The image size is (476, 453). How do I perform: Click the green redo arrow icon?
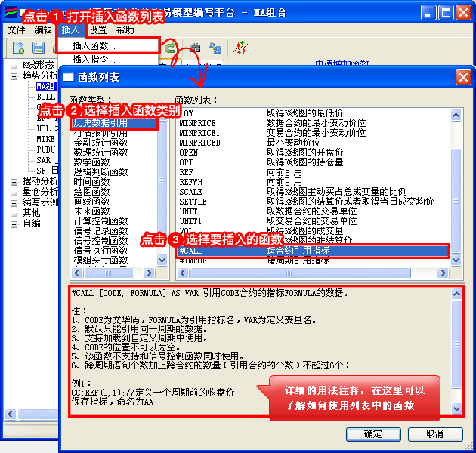point(171,48)
